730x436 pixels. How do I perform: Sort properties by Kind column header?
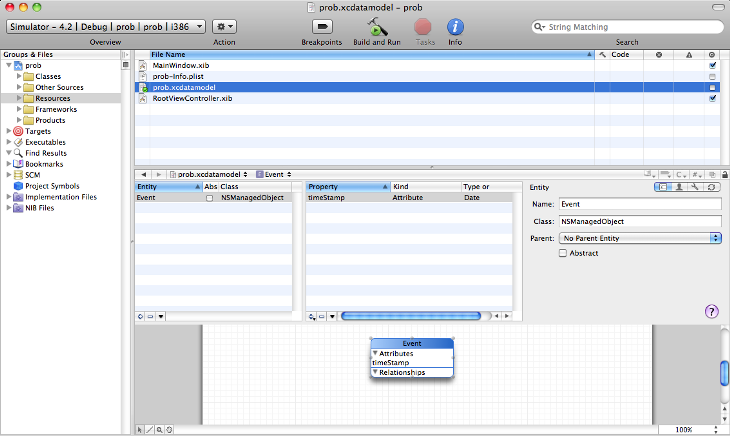426,187
